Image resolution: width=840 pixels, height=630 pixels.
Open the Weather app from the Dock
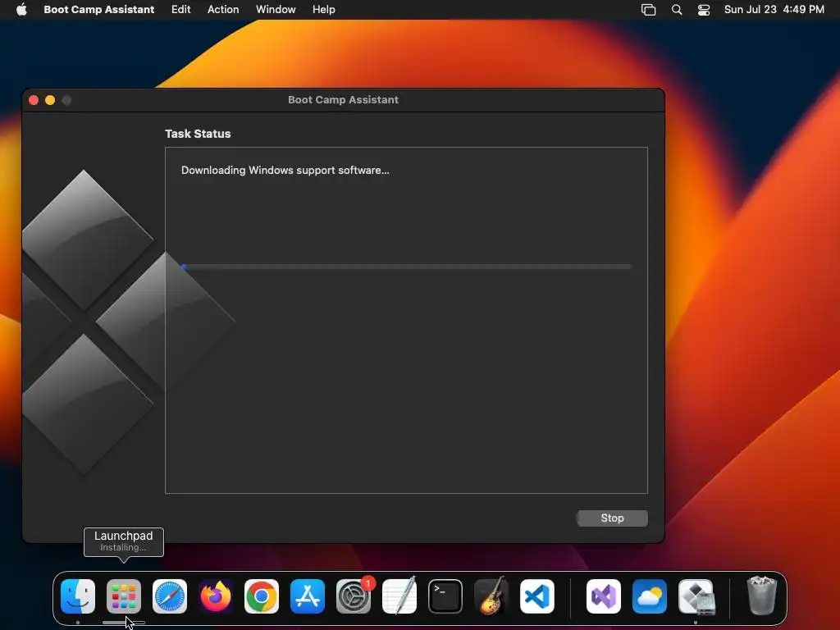[x=650, y=596]
